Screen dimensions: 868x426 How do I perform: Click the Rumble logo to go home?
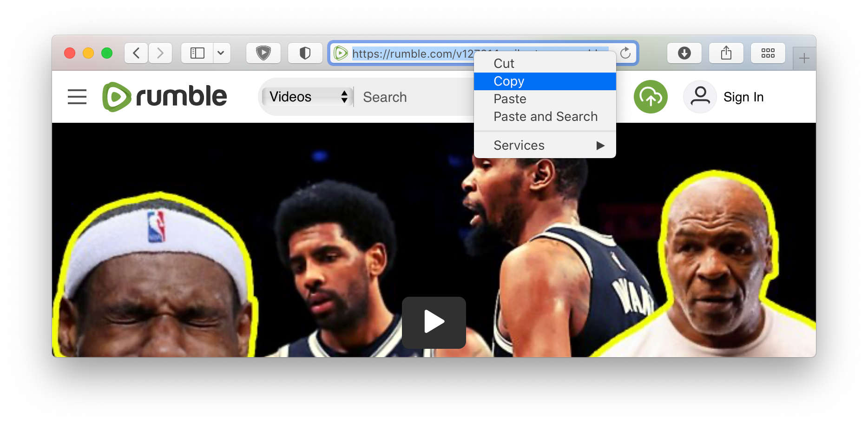click(164, 96)
